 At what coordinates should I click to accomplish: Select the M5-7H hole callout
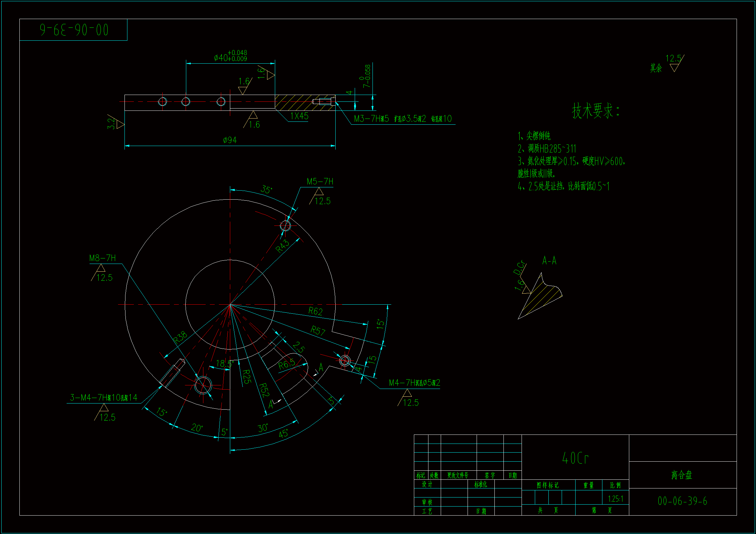tap(320, 182)
